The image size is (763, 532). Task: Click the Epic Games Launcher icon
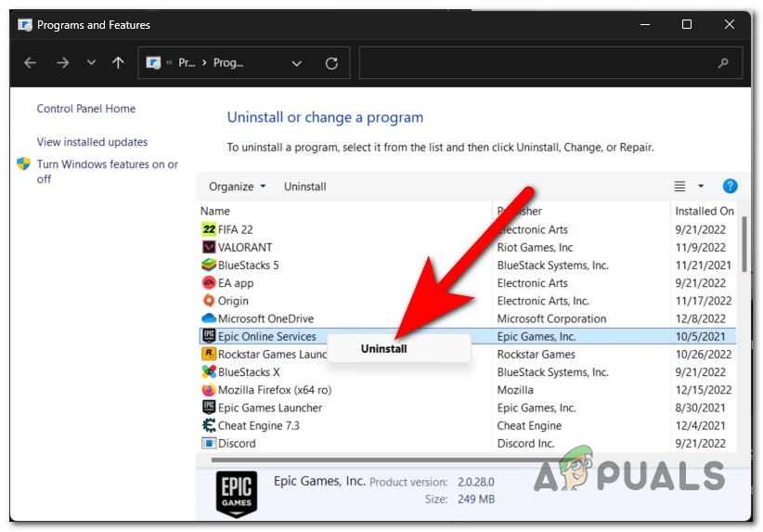[x=209, y=408]
